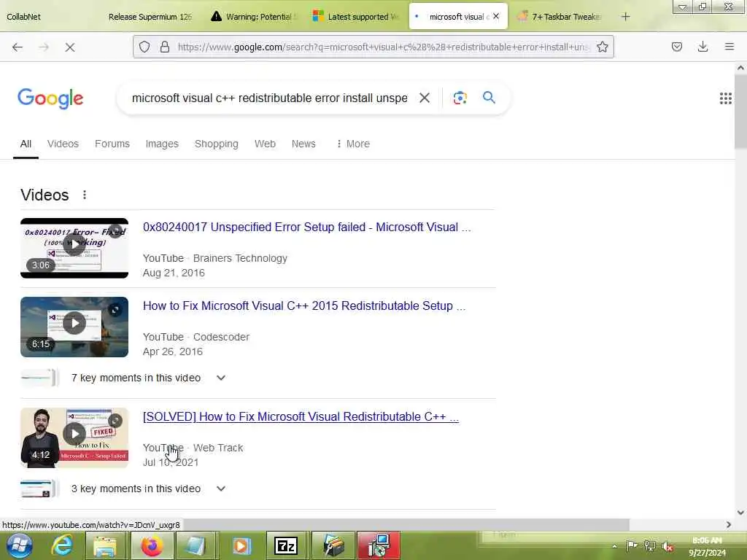Open File Explorer from taskbar
Screen dimensions: 747x560
tap(105, 545)
